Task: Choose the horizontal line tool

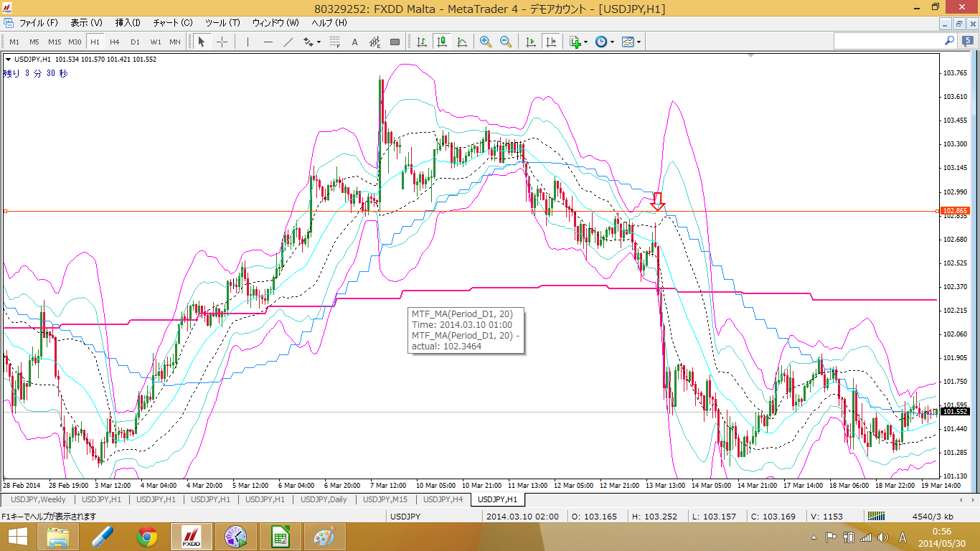Action: (x=268, y=42)
